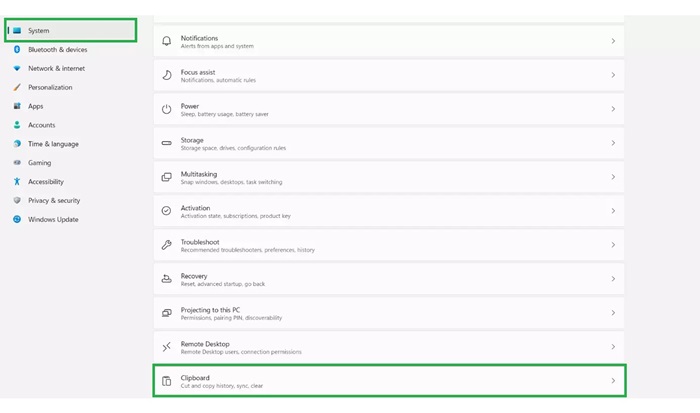Click the Troubleshoot wrench icon
Screen dimensions: 700x413
(167, 245)
